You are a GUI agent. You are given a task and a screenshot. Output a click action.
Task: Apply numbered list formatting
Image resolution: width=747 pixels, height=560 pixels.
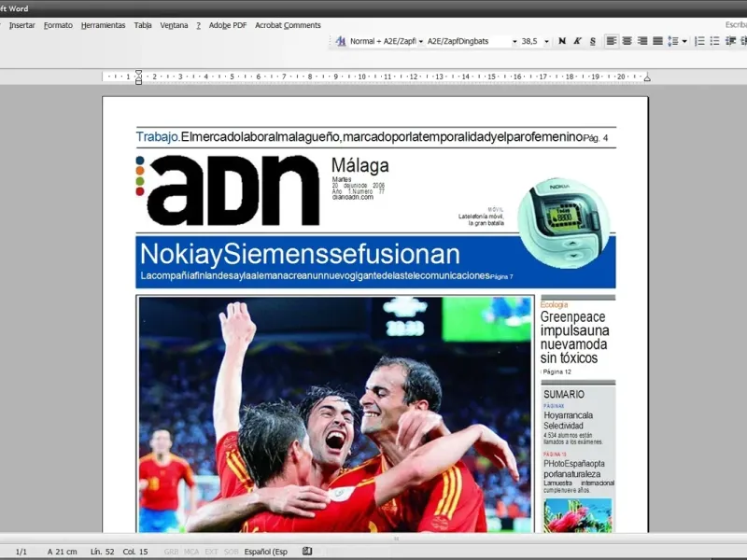699,41
